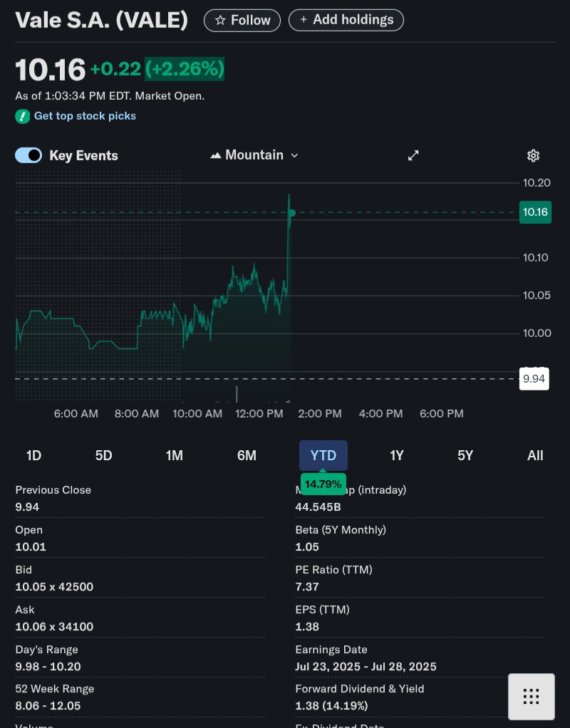Click the 10:00 AM axis label
The height and width of the screenshot is (728, 570).
[197, 414]
